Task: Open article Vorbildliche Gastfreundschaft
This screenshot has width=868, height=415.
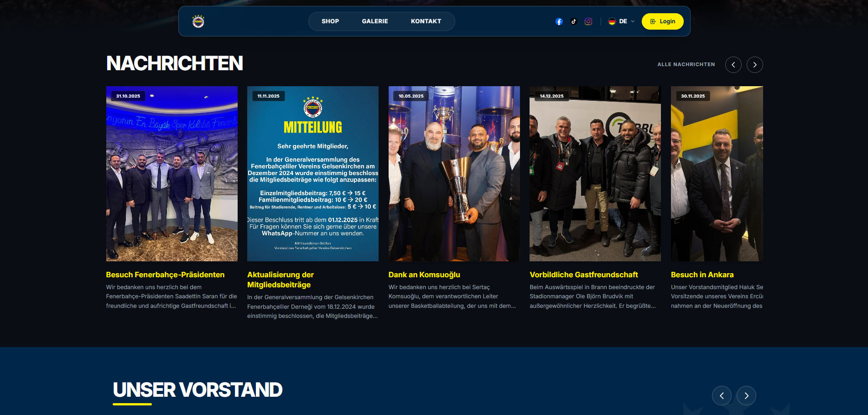Action: (x=584, y=275)
